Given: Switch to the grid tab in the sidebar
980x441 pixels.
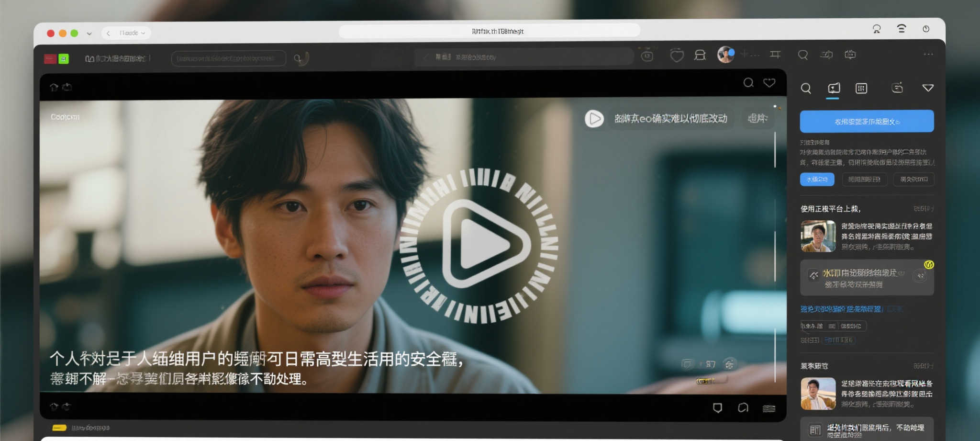Looking at the screenshot, I should [861, 88].
